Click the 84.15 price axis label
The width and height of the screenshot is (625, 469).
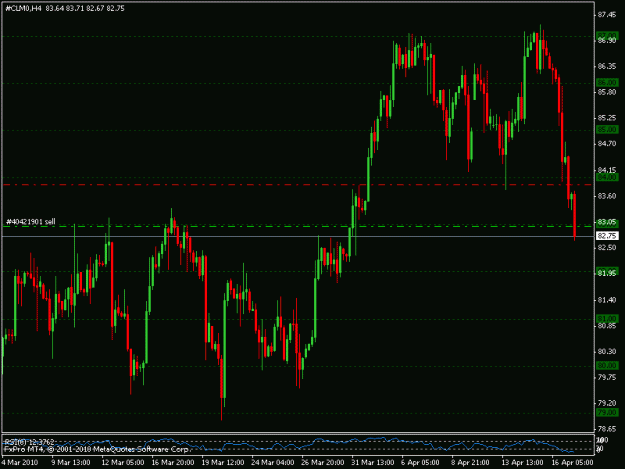(x=607, y=170)
